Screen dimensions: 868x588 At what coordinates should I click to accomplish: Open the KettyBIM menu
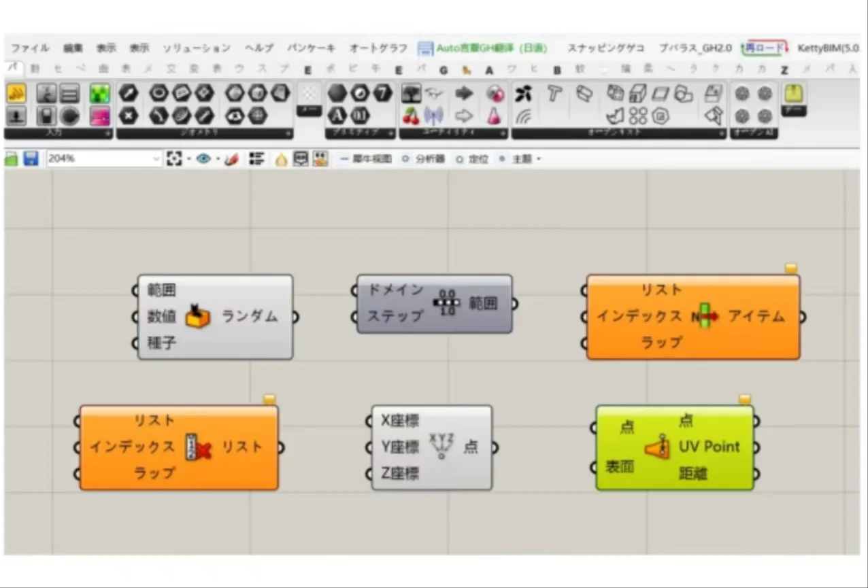[829, 48]
